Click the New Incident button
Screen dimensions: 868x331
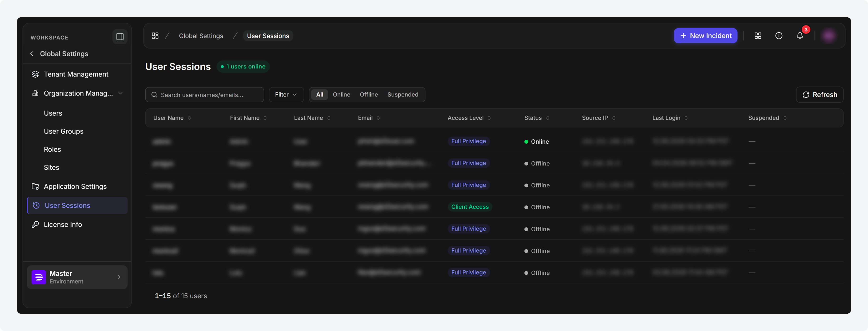[705, 36]
